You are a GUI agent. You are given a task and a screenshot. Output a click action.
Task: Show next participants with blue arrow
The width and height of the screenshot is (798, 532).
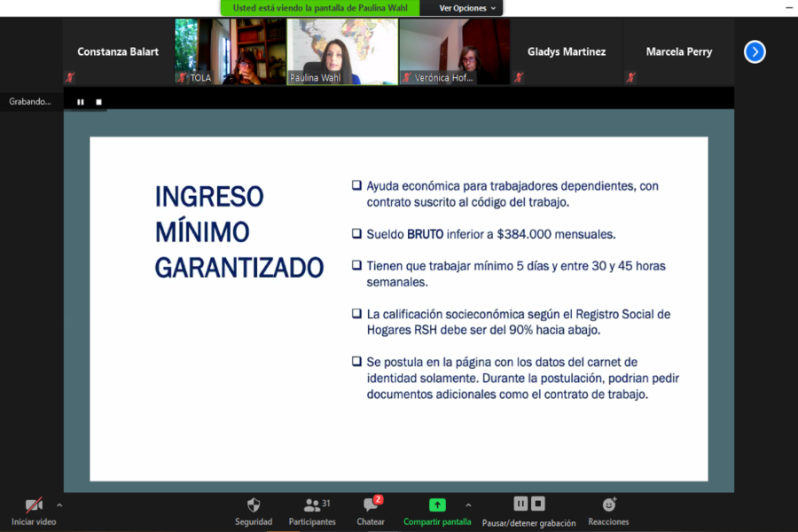[x=755, y=52]
